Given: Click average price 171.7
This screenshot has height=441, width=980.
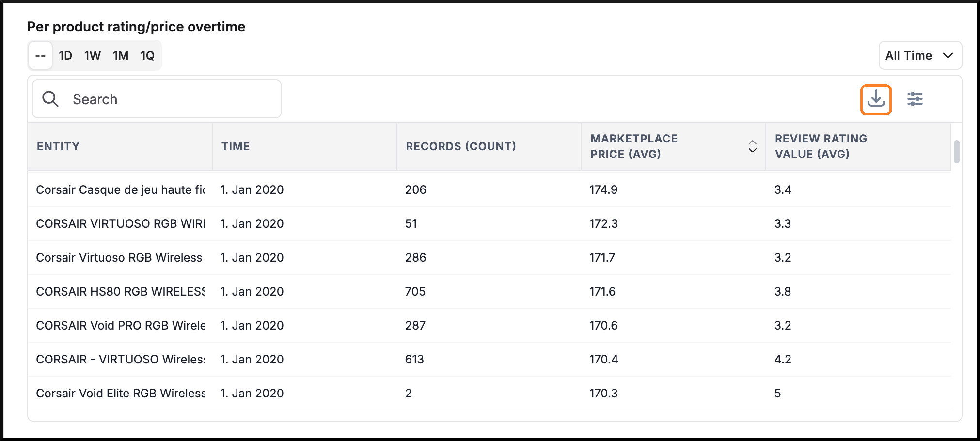Looking at the screenshot, I should tap(602, 257).
